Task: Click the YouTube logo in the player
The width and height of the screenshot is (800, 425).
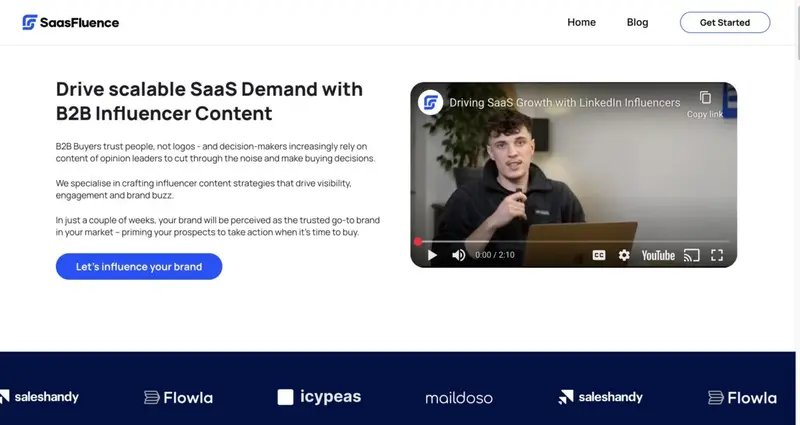Action: 658,255
